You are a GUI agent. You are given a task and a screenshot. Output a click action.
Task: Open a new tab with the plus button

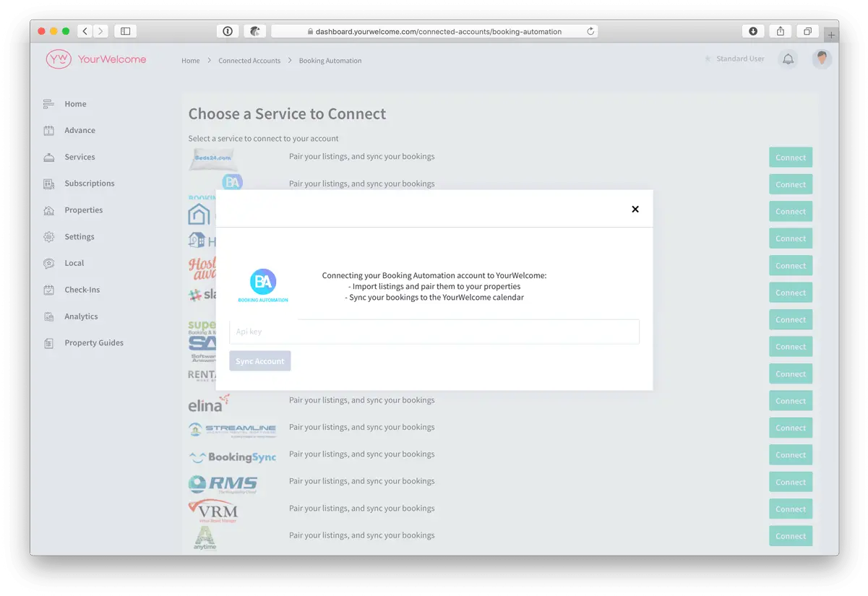tap(831, 35)
